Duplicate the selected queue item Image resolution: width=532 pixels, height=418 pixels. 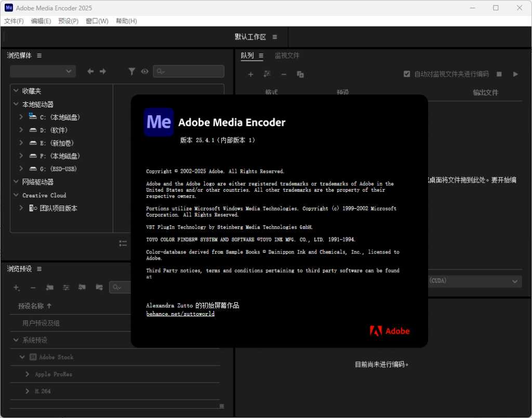pos(300,74)
